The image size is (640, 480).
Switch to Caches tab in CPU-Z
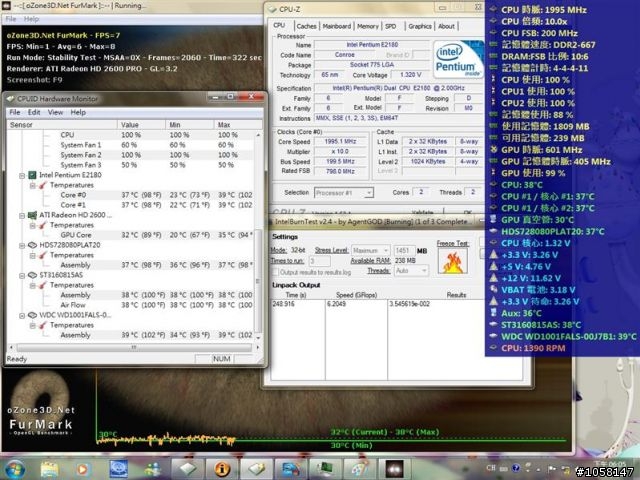pyautogui.click(x=307, y=26)
